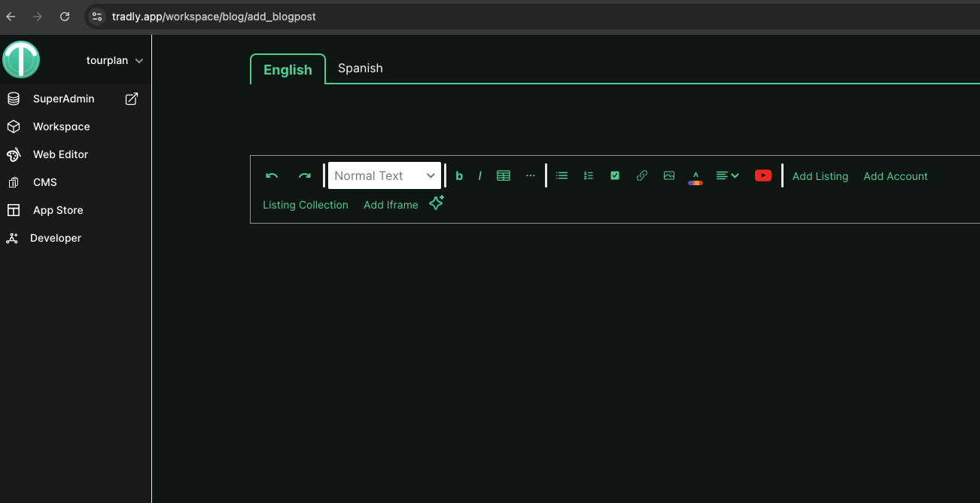
Task: Click the Add Listing button
Action: coord(820,176)
